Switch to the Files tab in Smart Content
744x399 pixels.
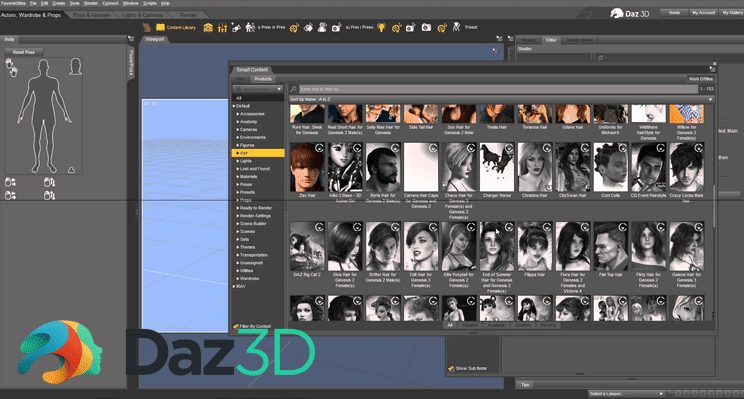click(x=241, y=79)
